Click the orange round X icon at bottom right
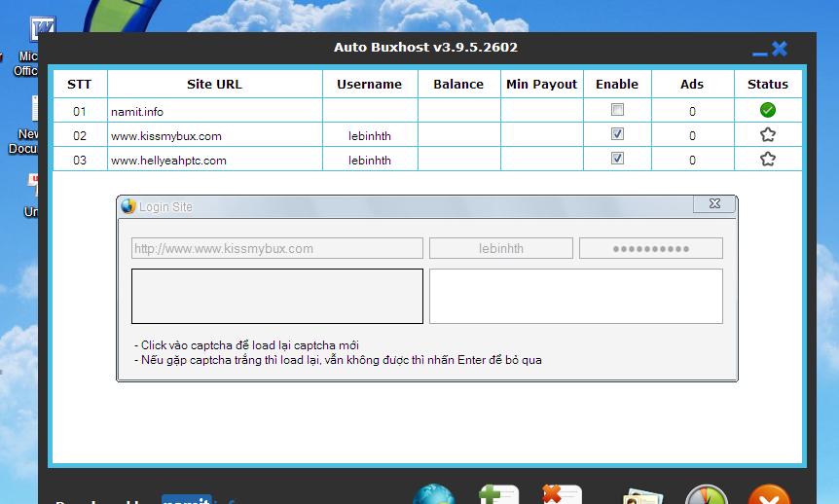The width and height of the screenshot is (839, 504). pos(769,494)
